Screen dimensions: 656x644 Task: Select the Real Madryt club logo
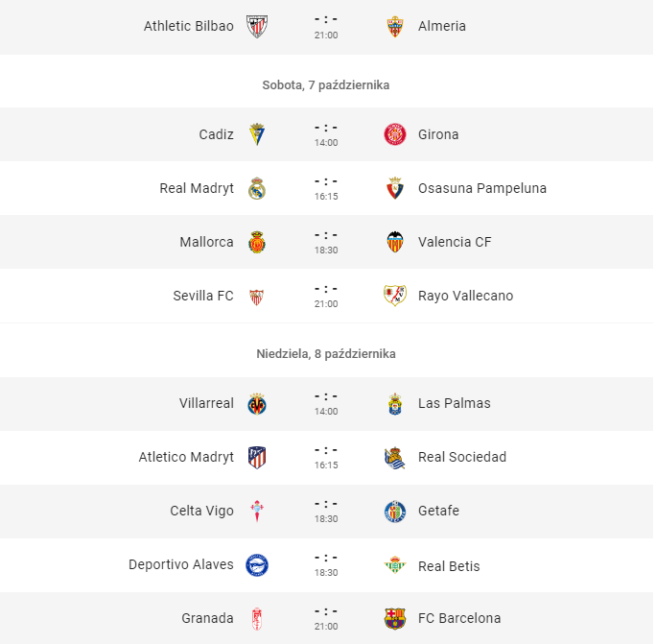[x=257, y=188]
